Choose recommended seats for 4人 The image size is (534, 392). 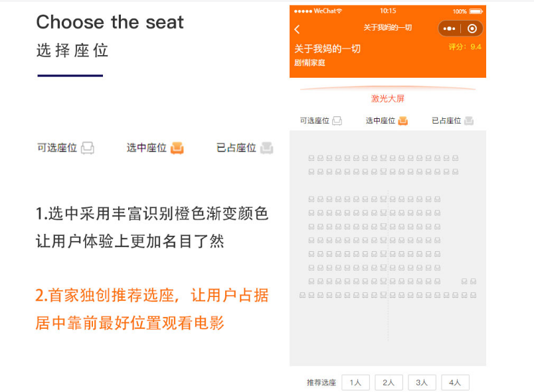pos(455,383)
